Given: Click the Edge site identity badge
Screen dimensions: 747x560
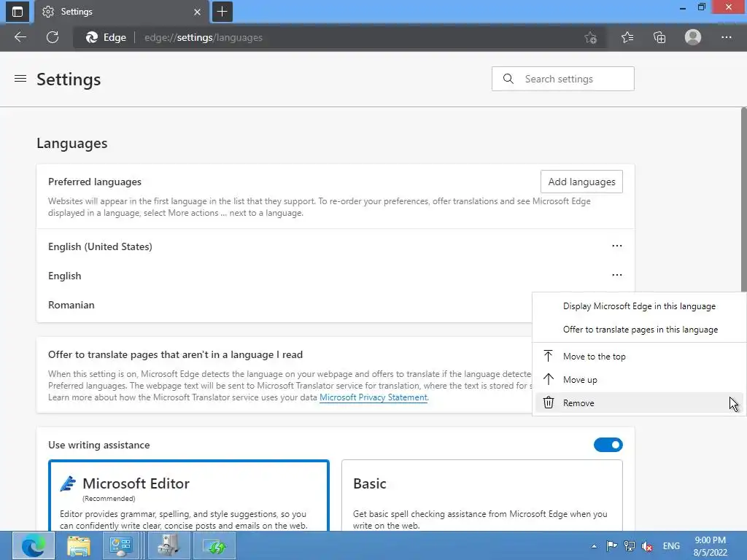Looking at the screenshot, I should point(106,38).
